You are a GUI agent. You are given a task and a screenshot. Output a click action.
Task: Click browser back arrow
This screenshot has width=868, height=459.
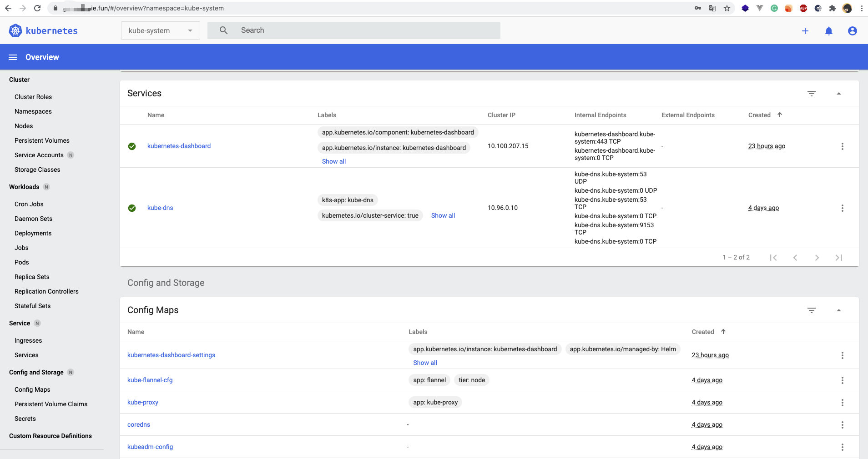(x=8, y=8)
